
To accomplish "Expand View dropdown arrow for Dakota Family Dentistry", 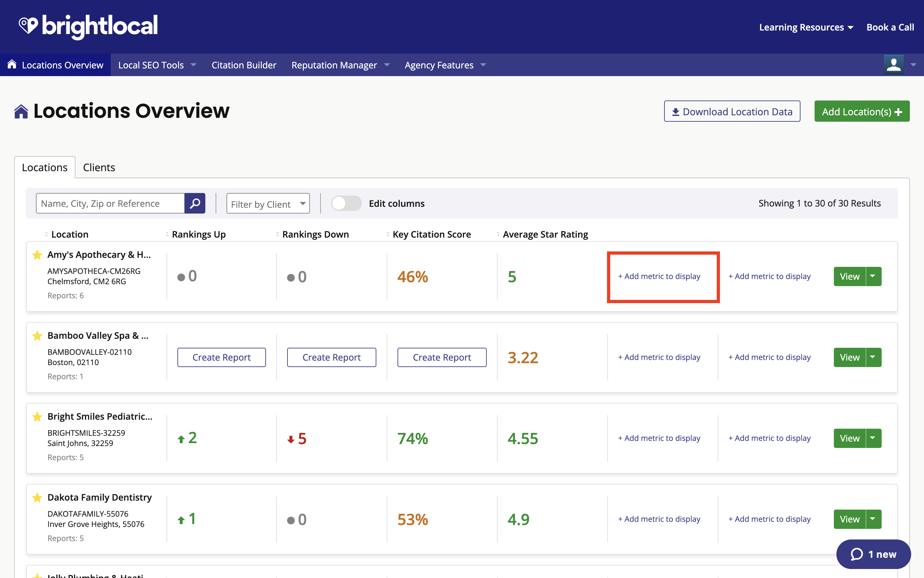I will tap(873, 519).
